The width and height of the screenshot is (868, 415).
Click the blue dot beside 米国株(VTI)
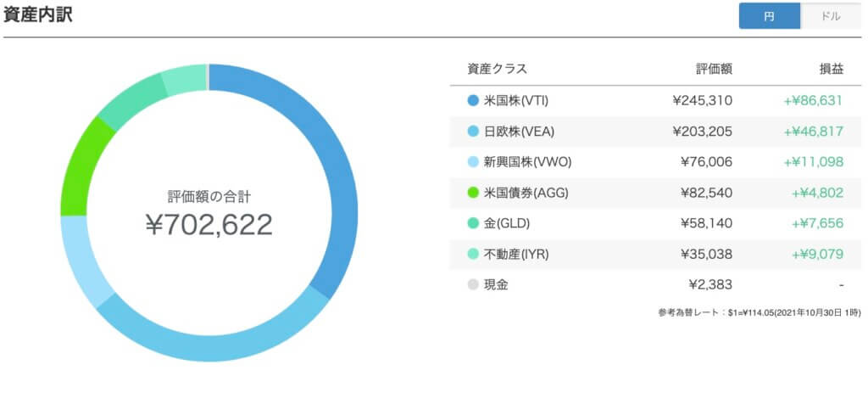click(x=474, y=100)
